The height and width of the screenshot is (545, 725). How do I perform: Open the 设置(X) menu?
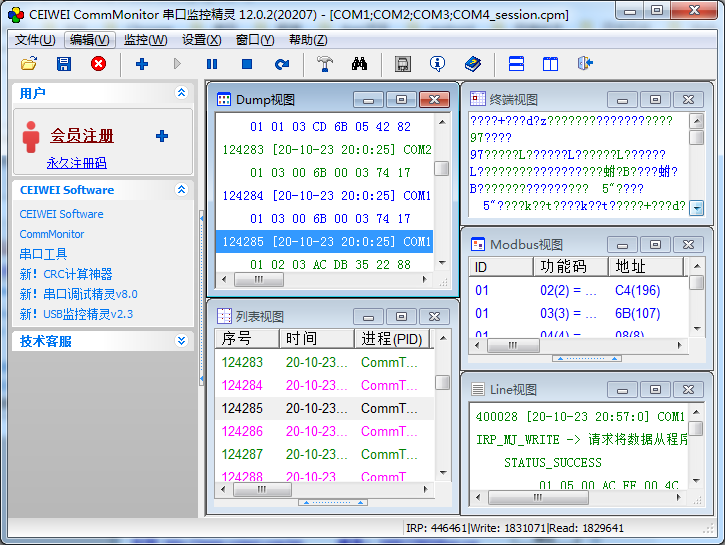pos(202,40)
